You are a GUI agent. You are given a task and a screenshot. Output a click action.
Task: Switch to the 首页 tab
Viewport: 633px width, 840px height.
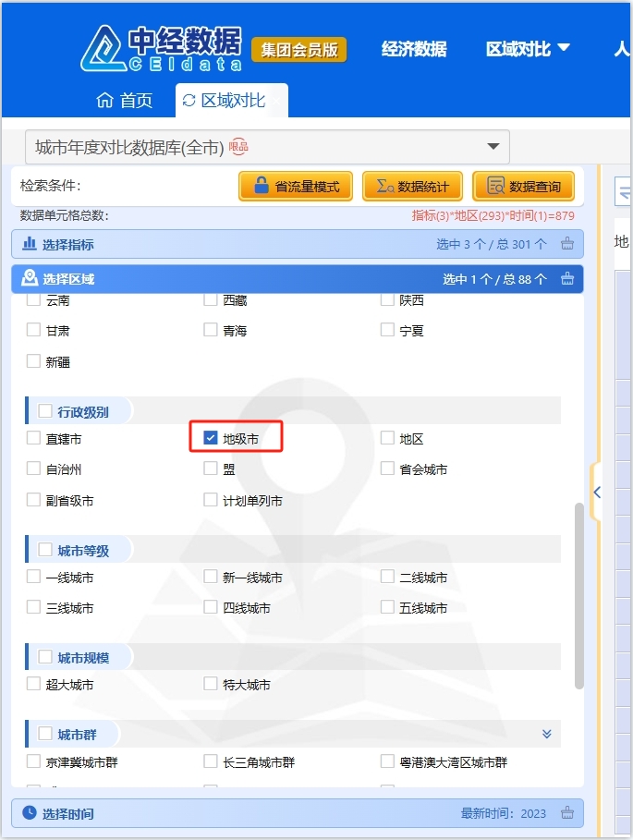(x=125, y=100)
